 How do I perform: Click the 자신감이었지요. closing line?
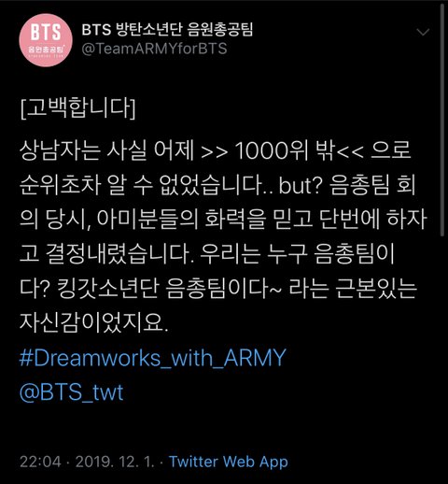pyautogui.click(x=93, y=321)
